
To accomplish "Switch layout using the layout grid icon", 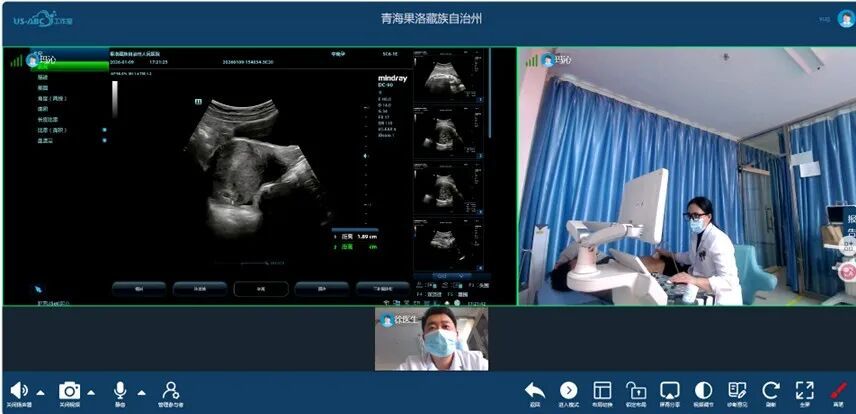I will [602, 390].
